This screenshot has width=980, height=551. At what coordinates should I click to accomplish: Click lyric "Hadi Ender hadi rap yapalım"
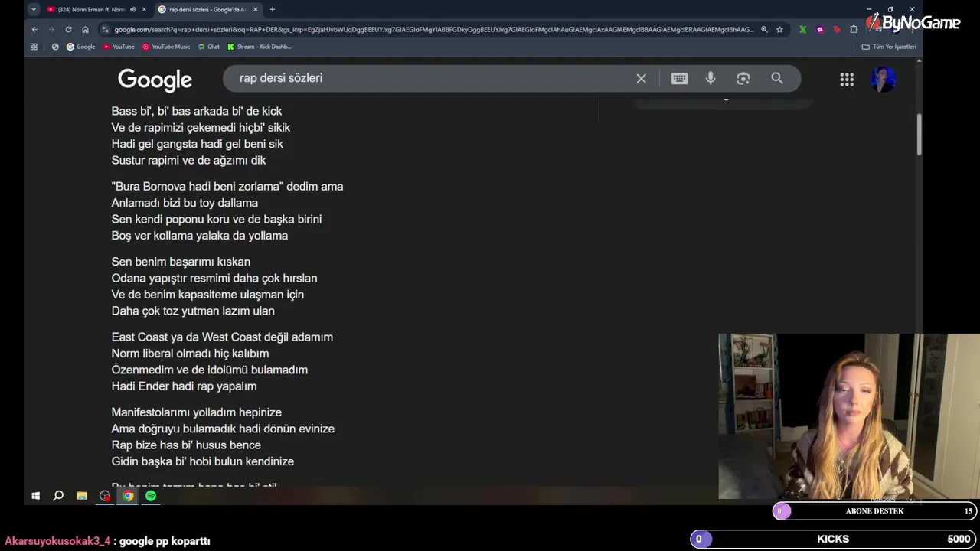tap(184, 386)
